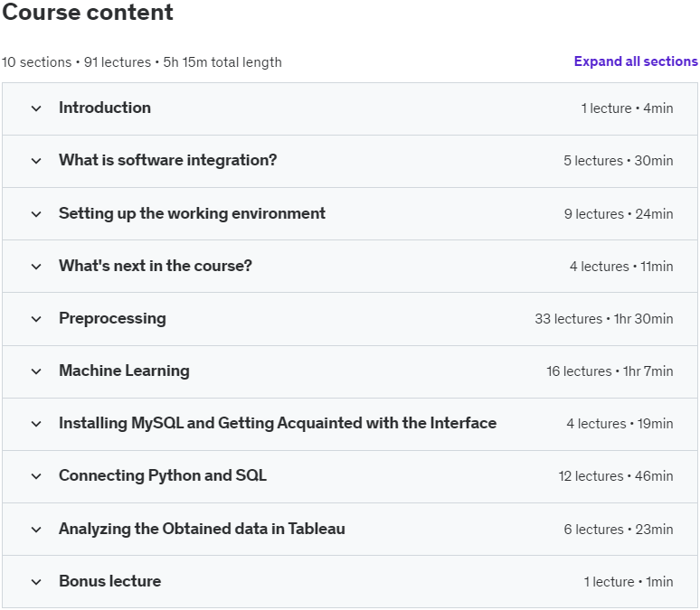Click '4 lectures • 11min' text

[x=621, y=267]
